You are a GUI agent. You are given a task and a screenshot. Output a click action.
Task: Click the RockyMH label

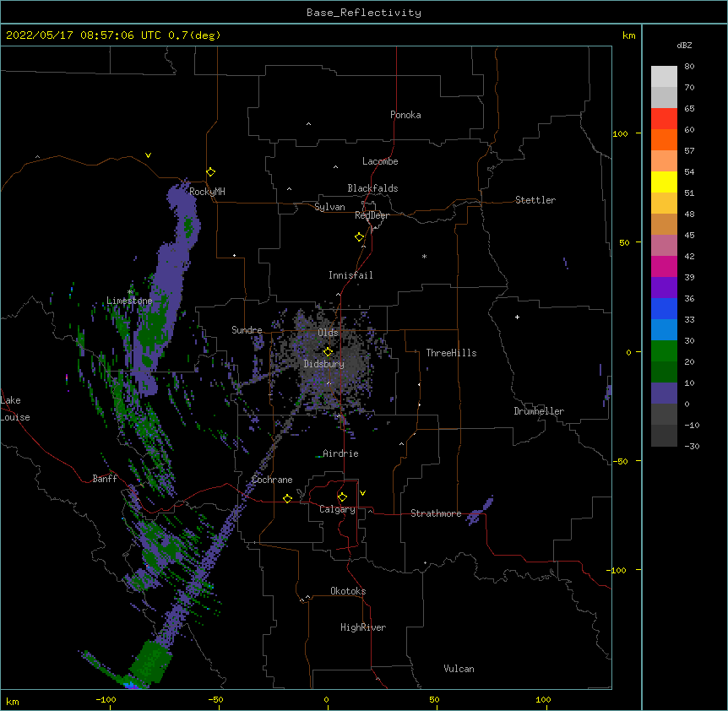click(x=207, y=192)
